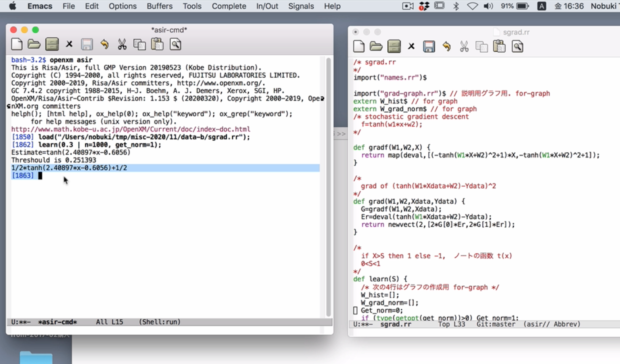New File icon in sgrad.rr window
Image resolution: width=620 pixels, height=364 pixels.
[x=359, y=46]
